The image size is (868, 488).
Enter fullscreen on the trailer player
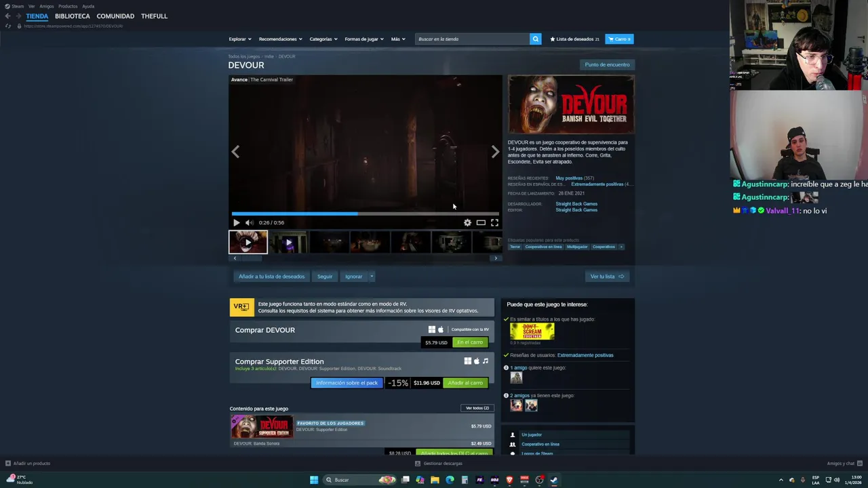[x=494, y=222]
